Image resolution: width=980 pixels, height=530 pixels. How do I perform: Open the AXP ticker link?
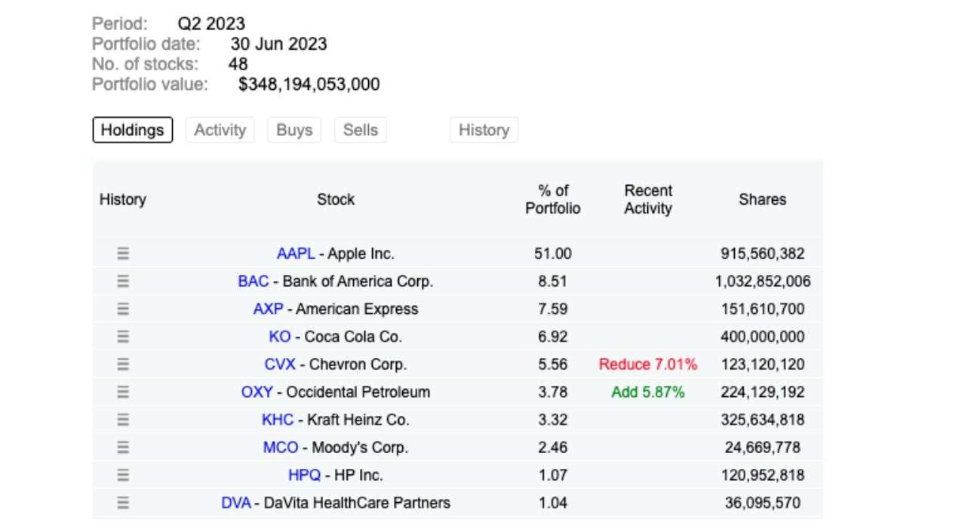pyautogui.click(x=268, y=309)
